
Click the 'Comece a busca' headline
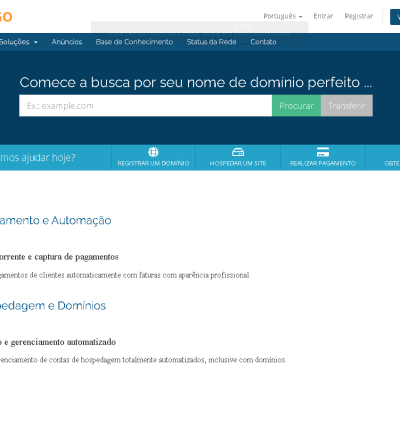tap(195, 82)
